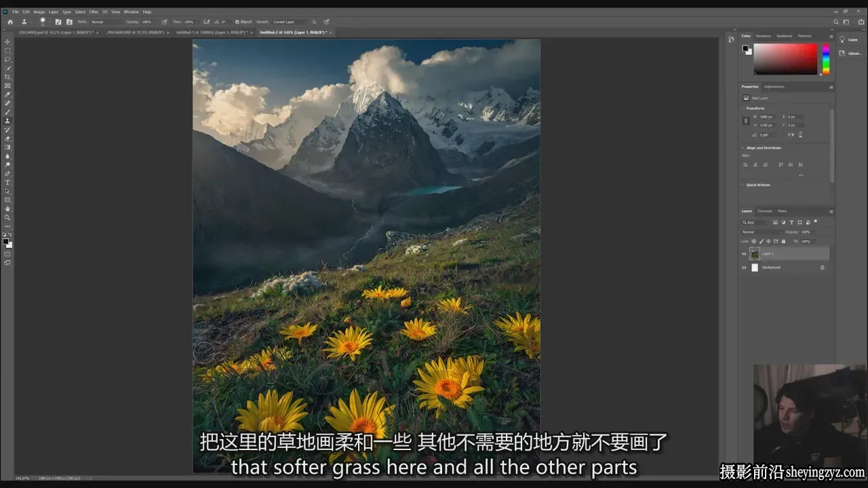Select the Type tool
The image size is (868, 488).
click(7, 182)
